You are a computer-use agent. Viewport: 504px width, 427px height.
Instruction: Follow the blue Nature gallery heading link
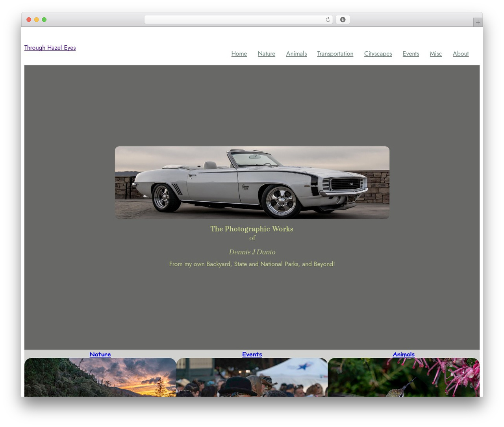click(x=100, y=354)
